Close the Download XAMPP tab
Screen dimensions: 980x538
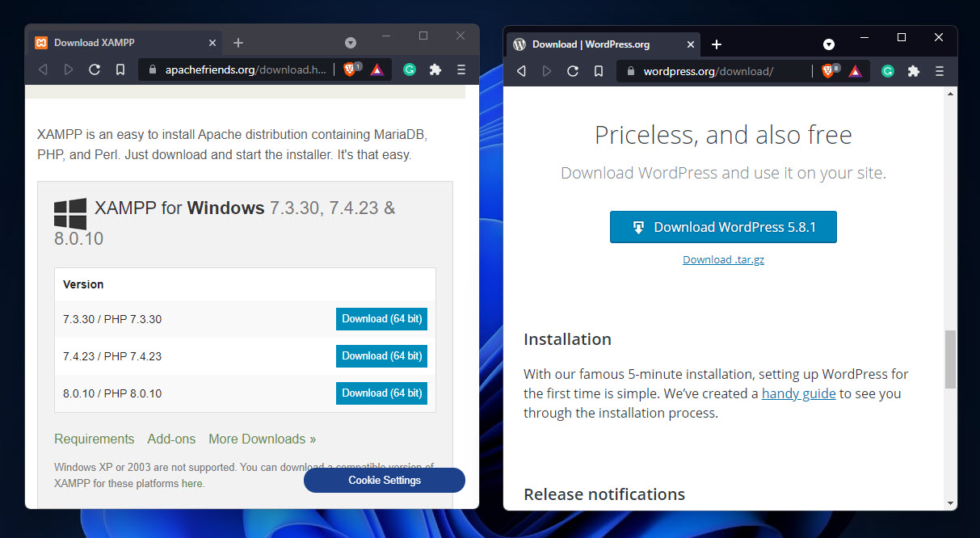[212, 43]
